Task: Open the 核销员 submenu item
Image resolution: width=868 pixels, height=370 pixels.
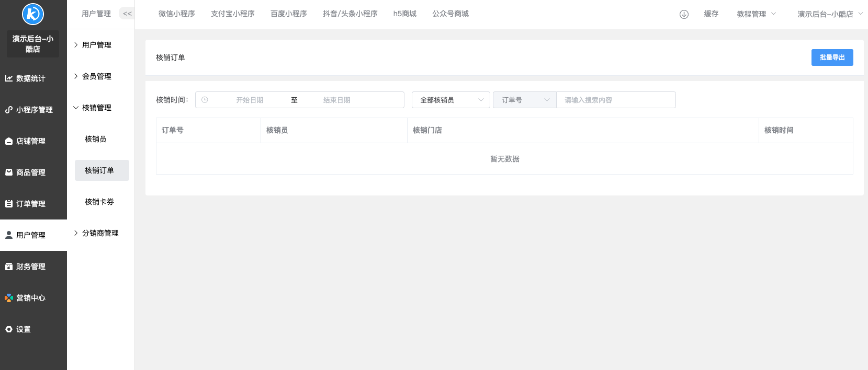Action: click(102, 139)
